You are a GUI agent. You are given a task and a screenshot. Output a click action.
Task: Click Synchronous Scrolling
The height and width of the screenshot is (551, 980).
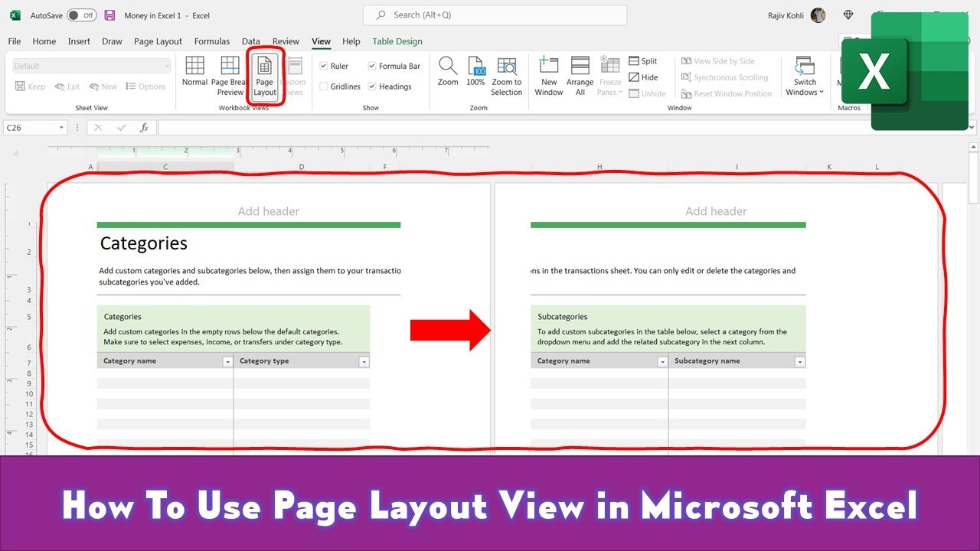724,77
